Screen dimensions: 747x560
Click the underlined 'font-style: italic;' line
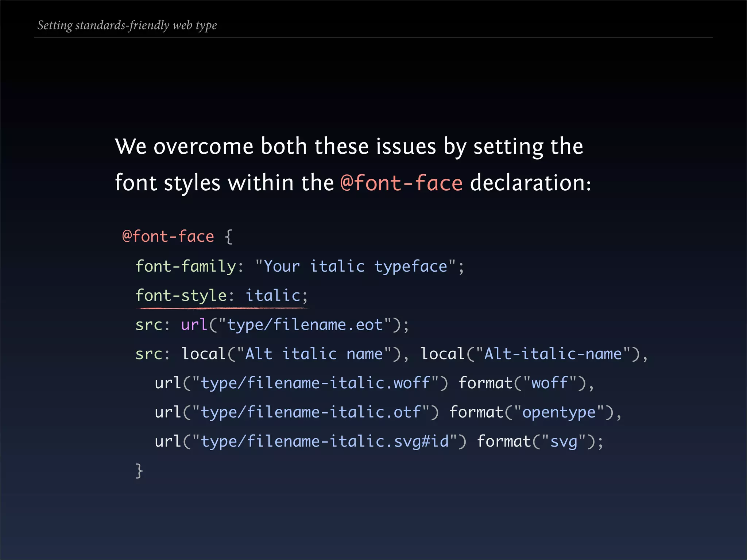(x=222, y=296)
